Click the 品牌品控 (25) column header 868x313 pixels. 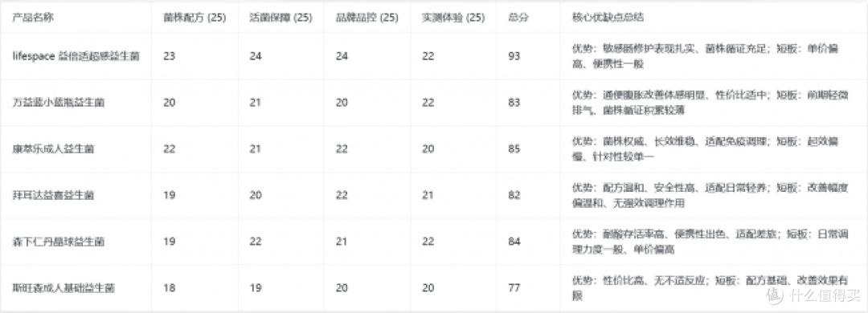pos(367,17)
